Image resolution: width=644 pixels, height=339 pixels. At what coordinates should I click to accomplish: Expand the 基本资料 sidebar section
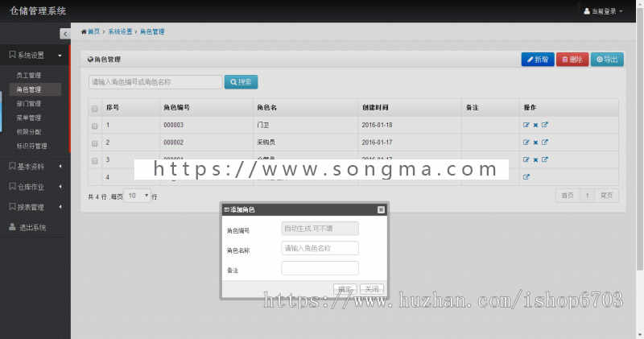tap(35, 167)
